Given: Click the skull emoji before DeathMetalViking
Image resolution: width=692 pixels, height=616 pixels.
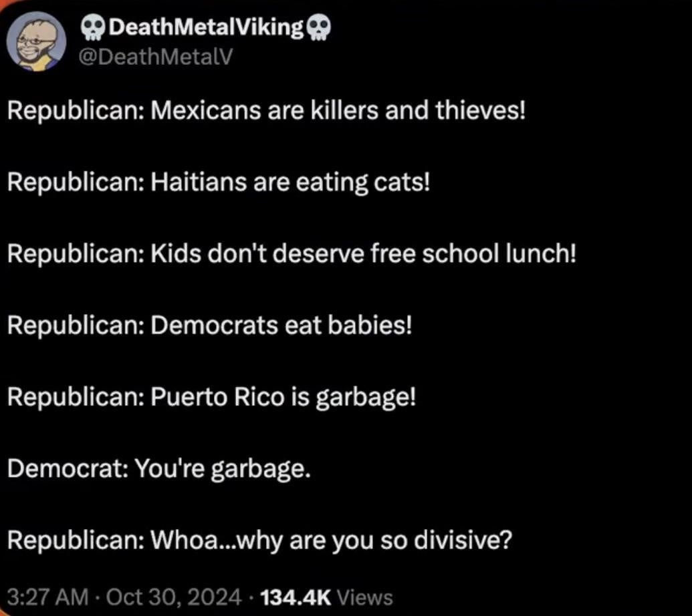Looking at the screenshot, I should (x=93, y=28).
